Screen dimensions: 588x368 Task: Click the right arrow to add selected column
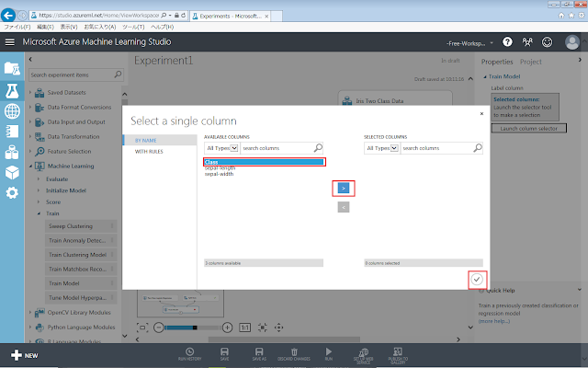343,188
